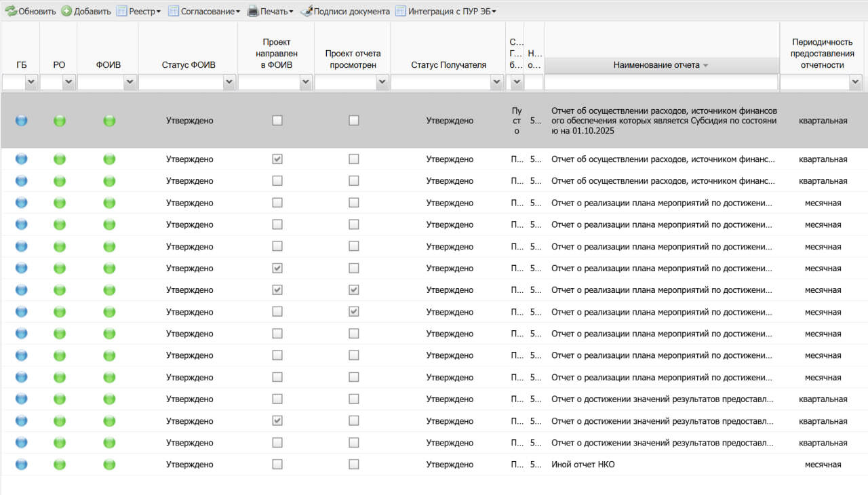Click the Печать printer icon
The image size is (868, 495).
click(x=253, y=11)
